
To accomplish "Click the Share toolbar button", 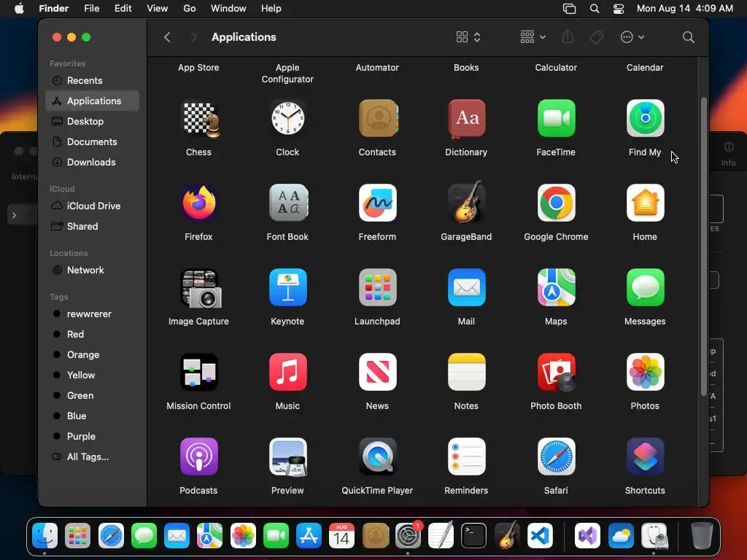I will pyautogui.click(x=568, y=37).
